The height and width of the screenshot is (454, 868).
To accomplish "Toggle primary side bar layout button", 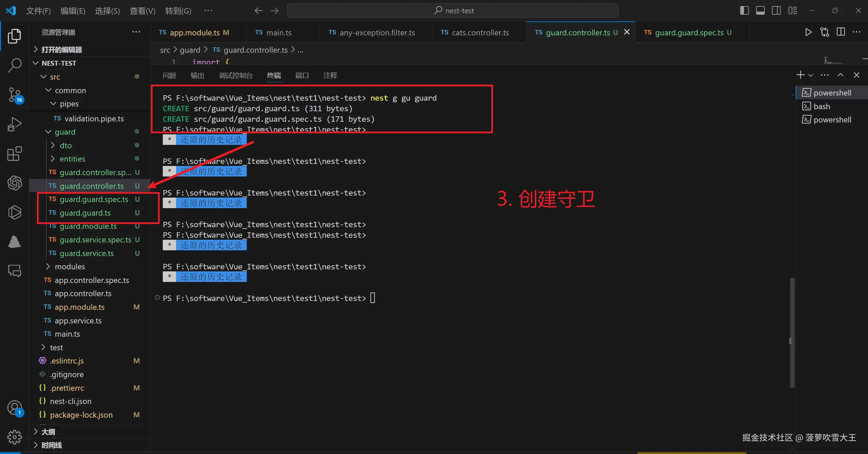I will click(x=744, y=11).
